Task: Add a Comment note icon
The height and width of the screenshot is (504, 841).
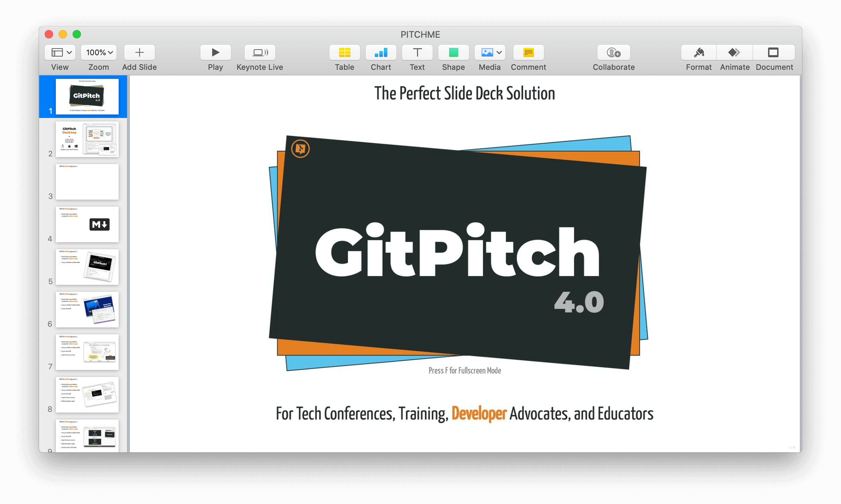Action: [528, 52]
